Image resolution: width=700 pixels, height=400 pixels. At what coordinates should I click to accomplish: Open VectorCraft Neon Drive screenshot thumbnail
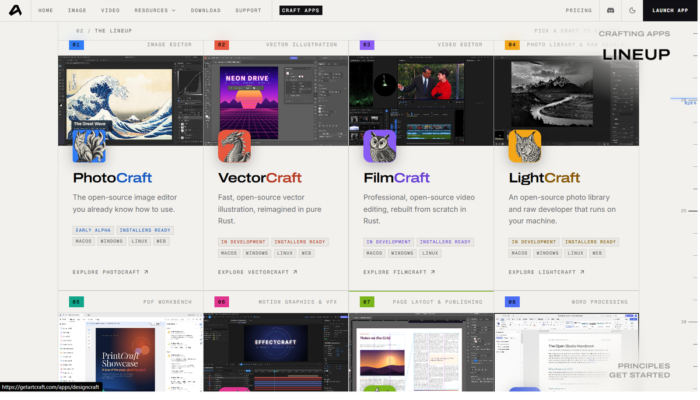(276, 100)
